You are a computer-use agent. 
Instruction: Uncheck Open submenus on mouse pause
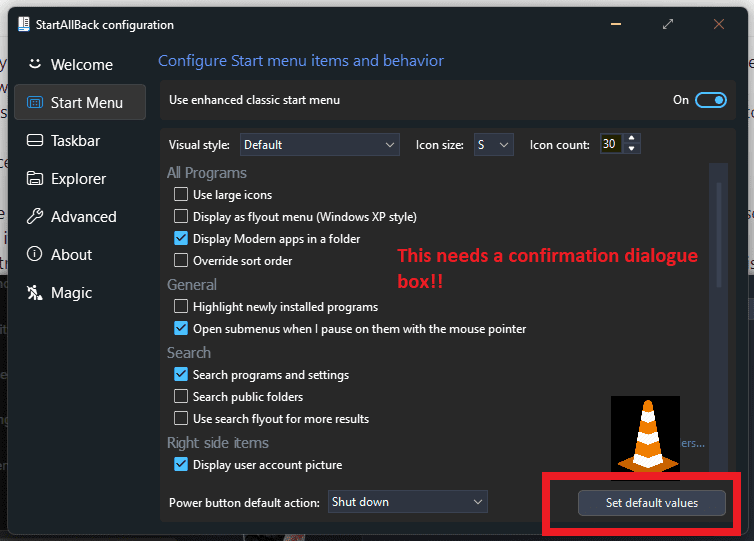pos(181,328)
